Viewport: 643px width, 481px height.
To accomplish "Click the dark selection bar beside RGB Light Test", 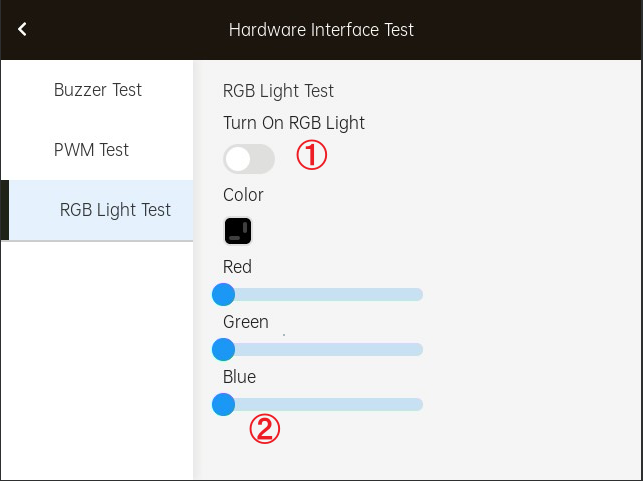I will coord(5,210).
